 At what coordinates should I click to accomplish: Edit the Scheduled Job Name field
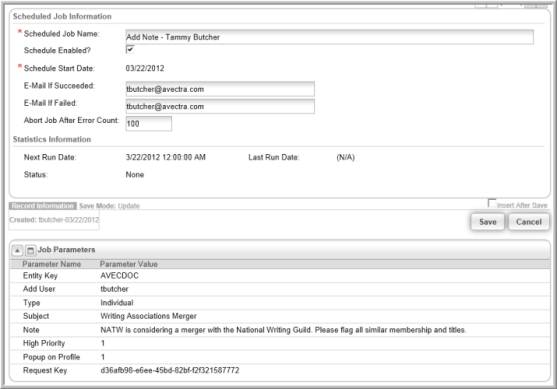pyautogui.click(x=329, y=37)
